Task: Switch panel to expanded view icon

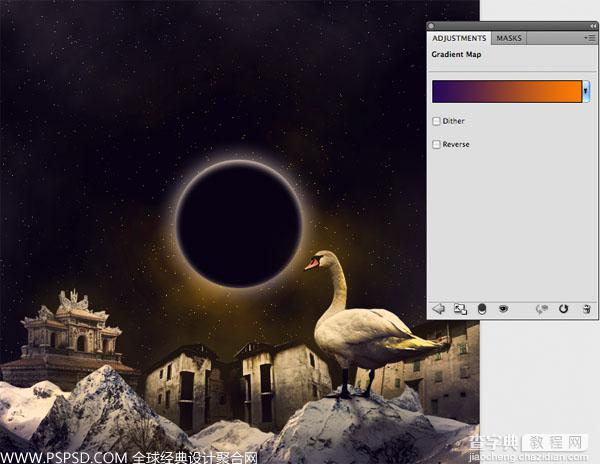Action: [x=460, y=309]
